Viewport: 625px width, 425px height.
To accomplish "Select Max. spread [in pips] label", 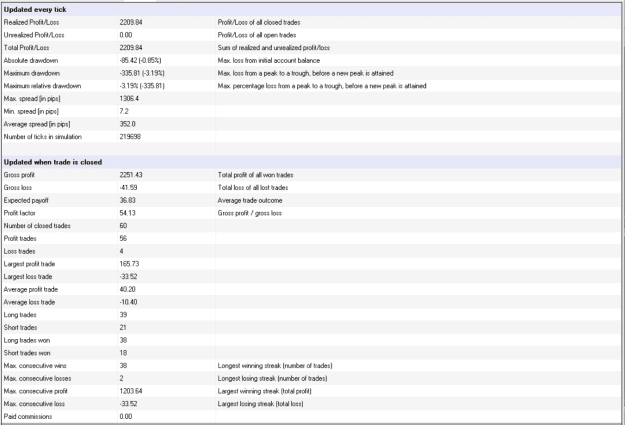I will click(32, 98).
